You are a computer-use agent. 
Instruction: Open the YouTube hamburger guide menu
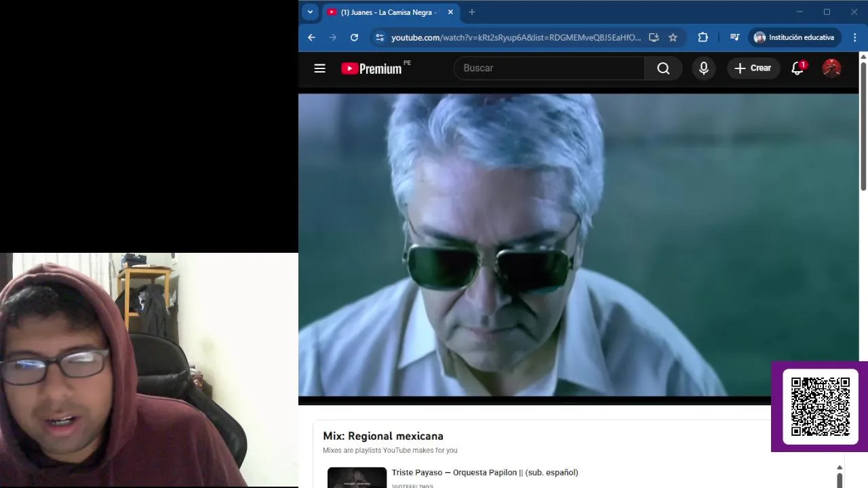[x=320, y=68]
